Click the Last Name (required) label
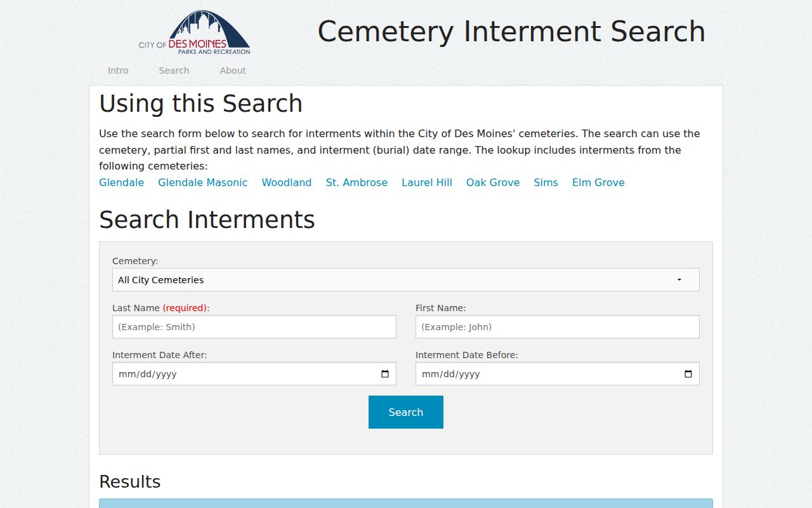Image resolution: width=812 pixels, height=508 pixels. pos(160,308)
